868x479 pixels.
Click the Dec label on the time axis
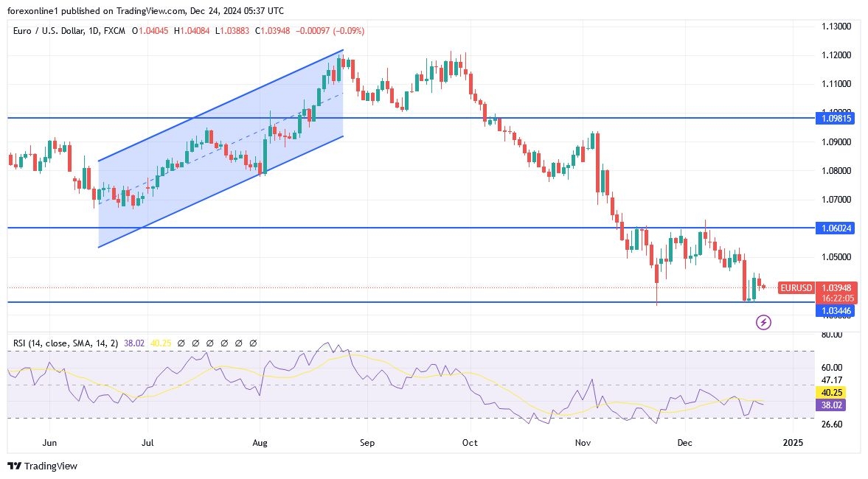pyautogui.click(x=684, y=443)
